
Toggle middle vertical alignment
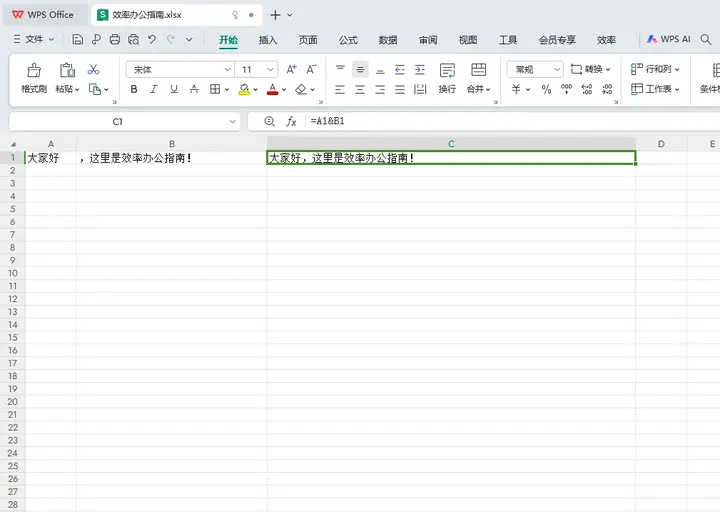pyautogui.click(x=360, y=69)
